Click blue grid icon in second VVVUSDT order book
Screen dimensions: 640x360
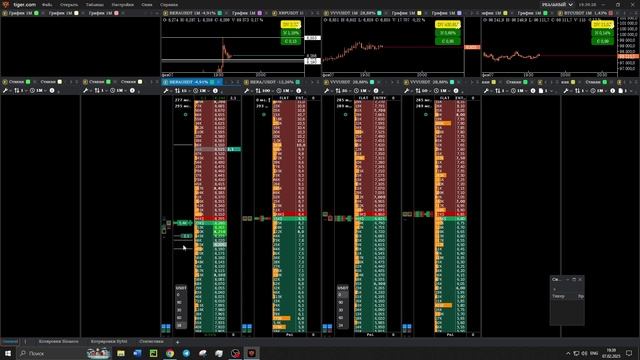coord(407,328)
